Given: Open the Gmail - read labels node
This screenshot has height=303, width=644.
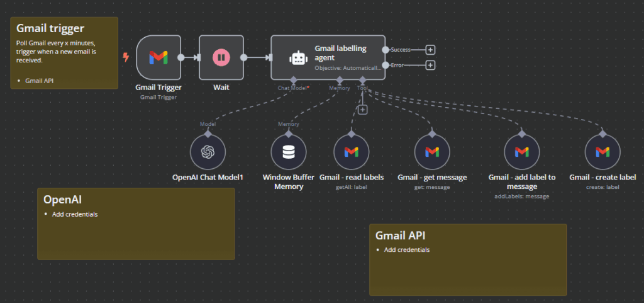Looking at the screenshot, I should pos(351,152).
